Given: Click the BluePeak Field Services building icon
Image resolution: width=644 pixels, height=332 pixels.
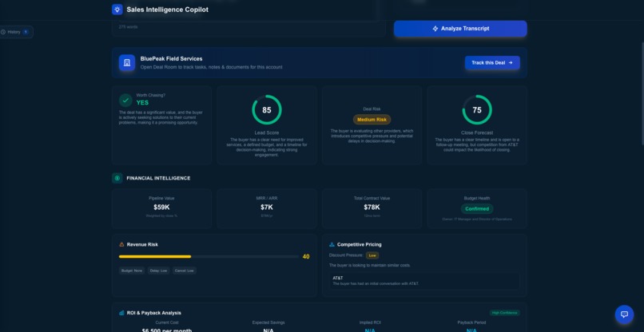Looking at the screenshot, I should (x=127, y=63).
